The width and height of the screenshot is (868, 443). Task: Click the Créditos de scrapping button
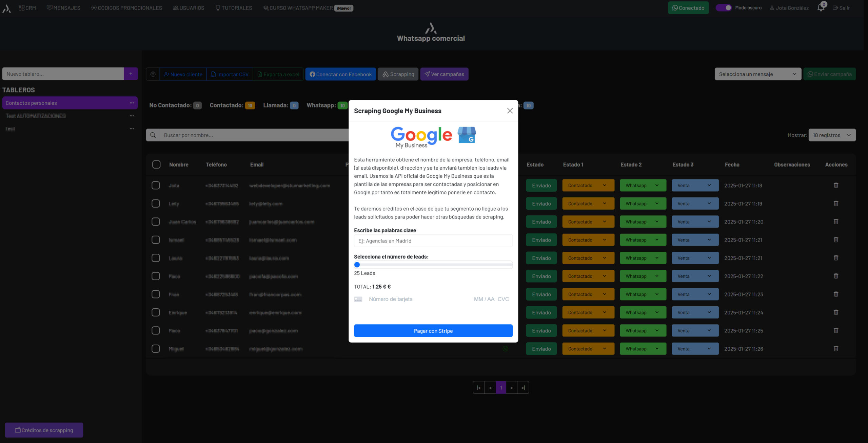44,430
